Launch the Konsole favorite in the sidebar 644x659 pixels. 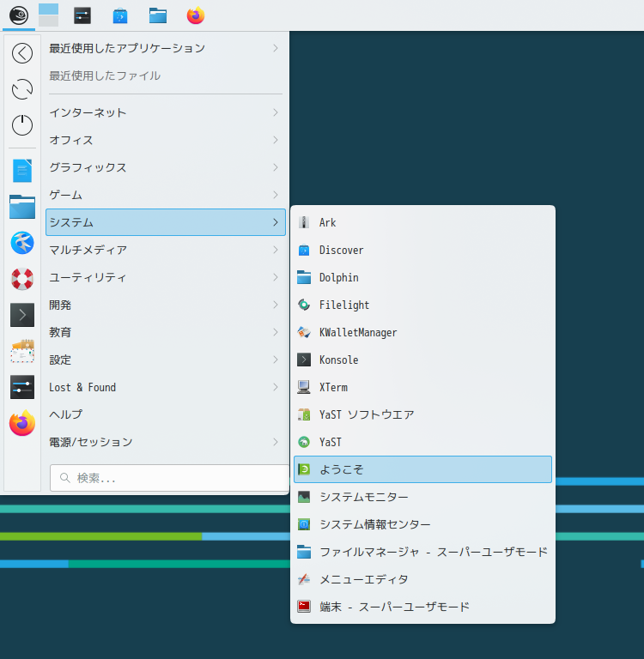click(22, 315)
